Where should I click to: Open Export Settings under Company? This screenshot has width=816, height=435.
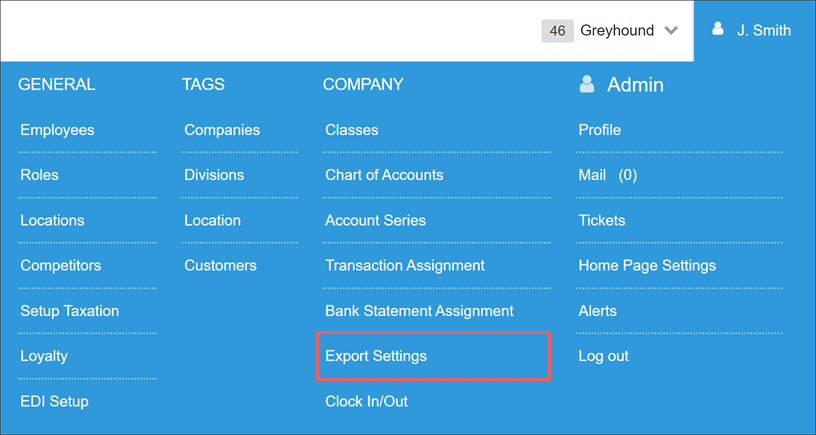pos(376,356)
